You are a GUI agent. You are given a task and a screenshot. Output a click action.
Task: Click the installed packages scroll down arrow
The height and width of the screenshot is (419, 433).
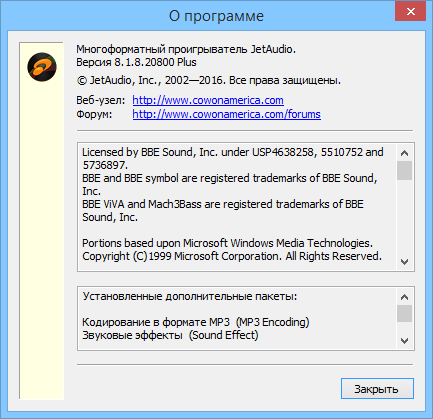pos(404,341)
